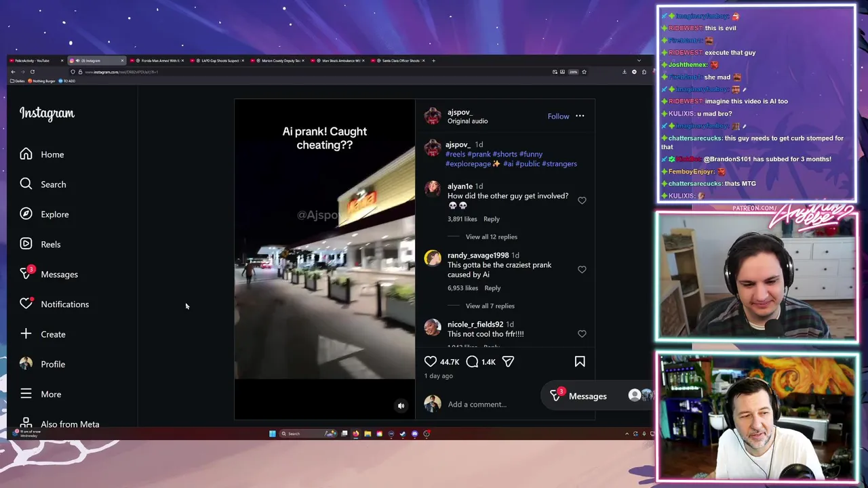The image size is (868, 488).
Task: Click the #strangers hashtag
Action: tap(559, 163)
